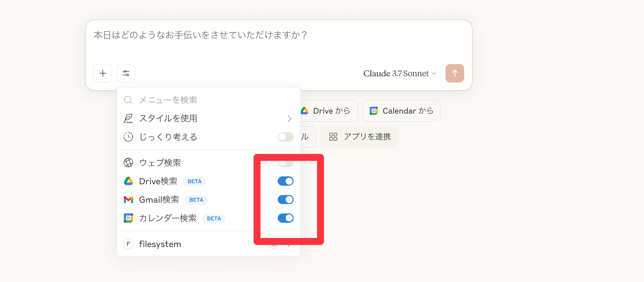Click the Drive から suggestion button
The height and width of the screenshot is (282, 644).
click(x=327, y=111)
